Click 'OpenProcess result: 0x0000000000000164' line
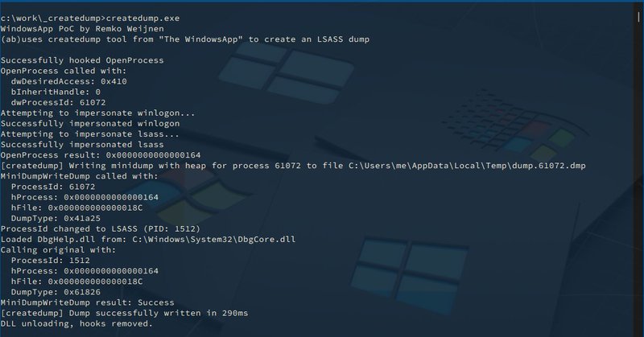 [x=101, y=155]
